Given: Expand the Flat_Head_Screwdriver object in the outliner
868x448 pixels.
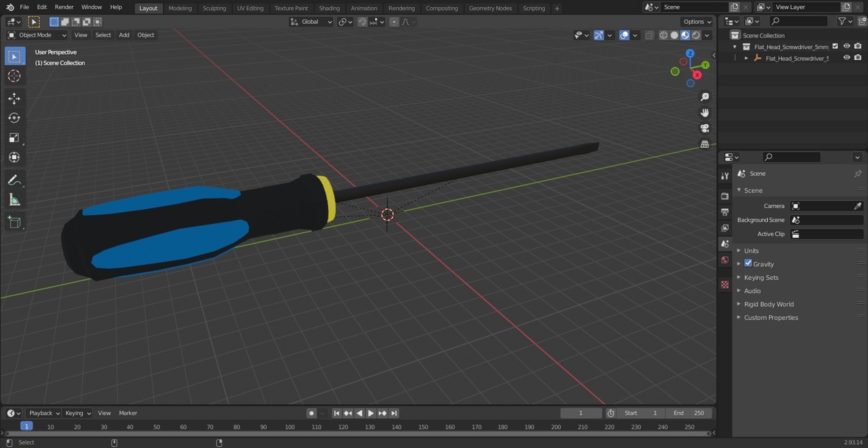Looking at the screenshot, I should [x=746, y=58].
